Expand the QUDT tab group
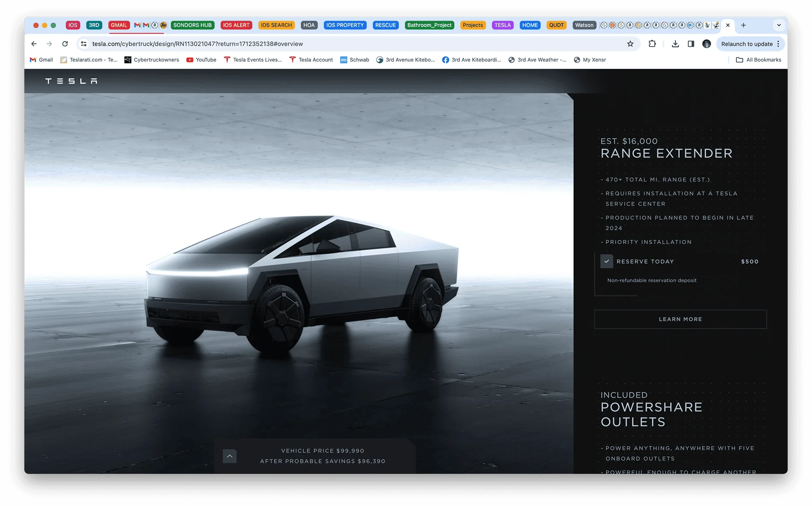The image size is (812, 506). [556, 25]
